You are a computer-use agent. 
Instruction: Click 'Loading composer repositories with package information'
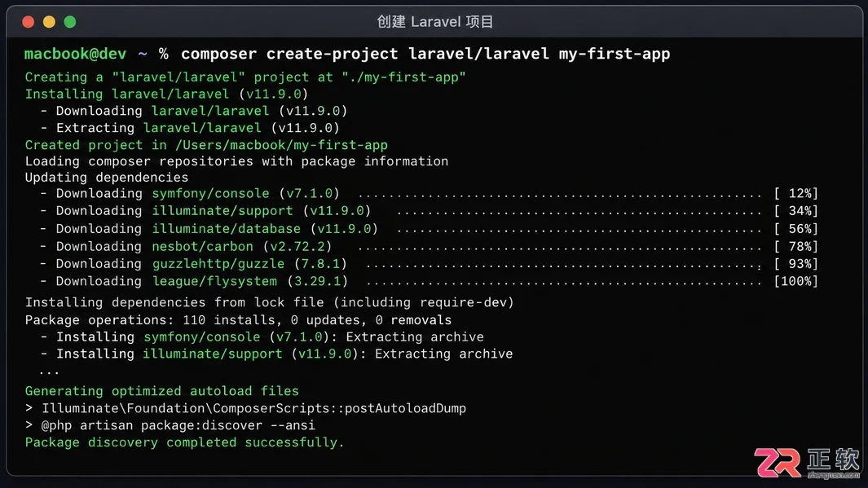coord(236,161)
